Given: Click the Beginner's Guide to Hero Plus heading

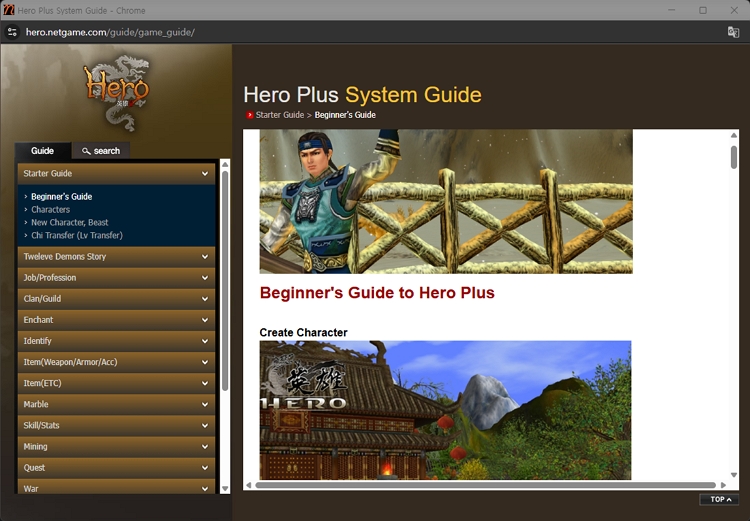Looking at the screenshot, I should [x=377, y=292].
